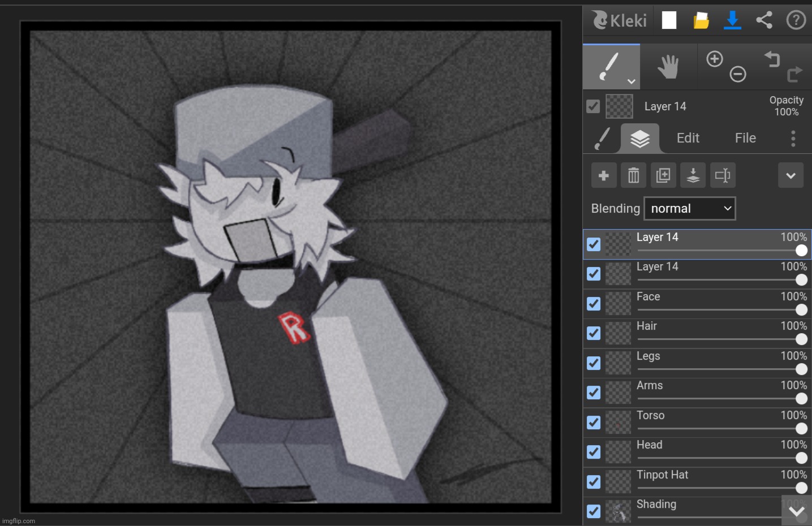Open an image file via folder icon

pos(701,20)
